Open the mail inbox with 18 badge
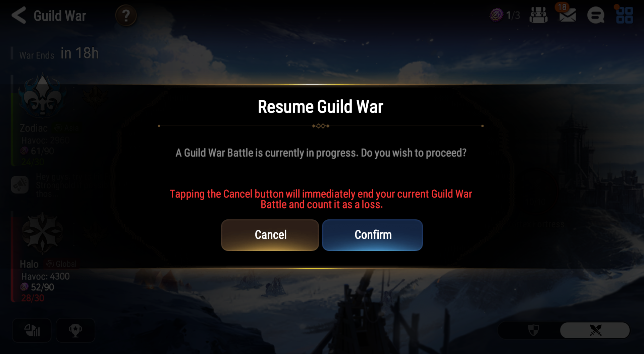Image resolution: width=644 pixels, height=354 pixels. 567,15
